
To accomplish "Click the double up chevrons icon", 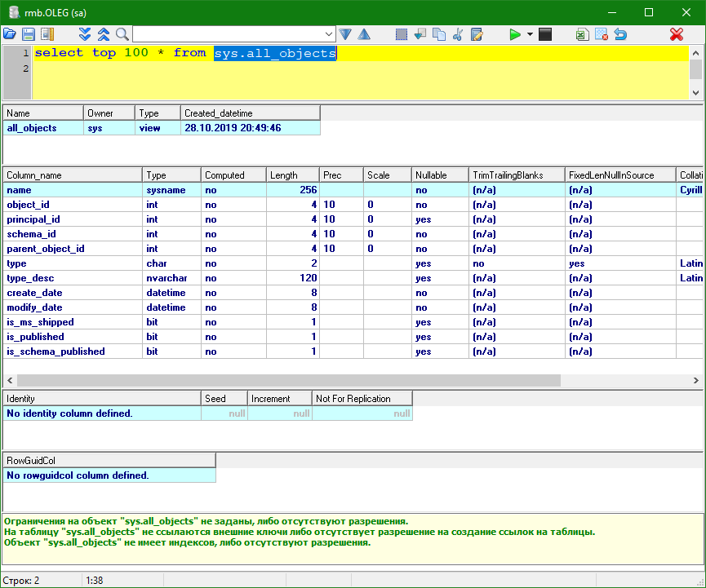I will [104, 34].
